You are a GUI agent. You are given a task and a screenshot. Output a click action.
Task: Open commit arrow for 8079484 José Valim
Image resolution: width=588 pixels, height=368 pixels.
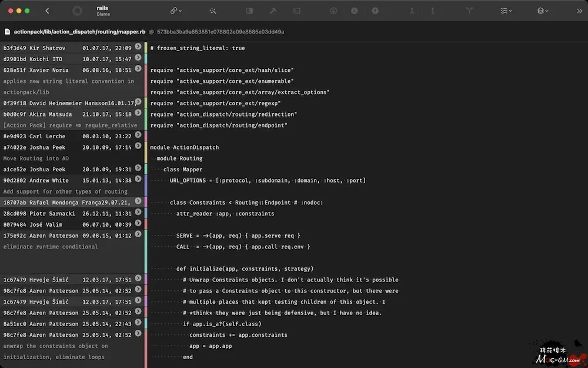click(138, 223)
